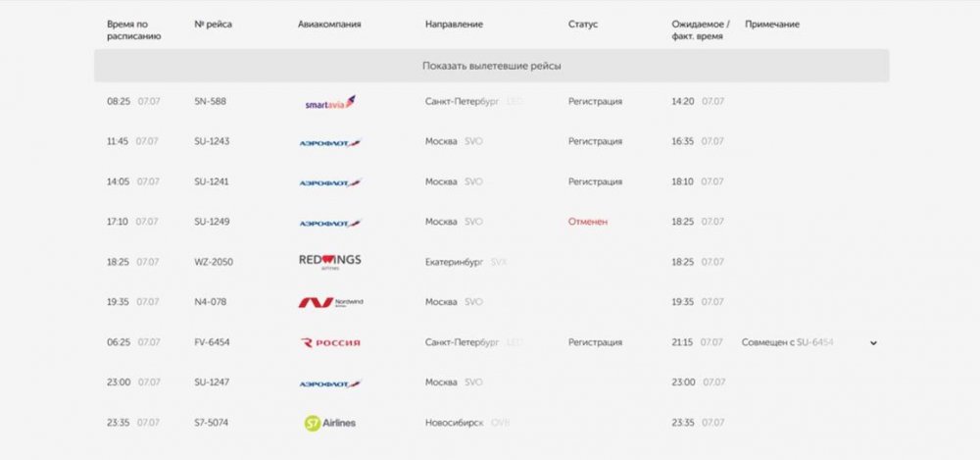Image resolution: width=980 pixels, height=460 pixels.
Task: Select the Время по расписанию column header
Action: tap(133, 30)
